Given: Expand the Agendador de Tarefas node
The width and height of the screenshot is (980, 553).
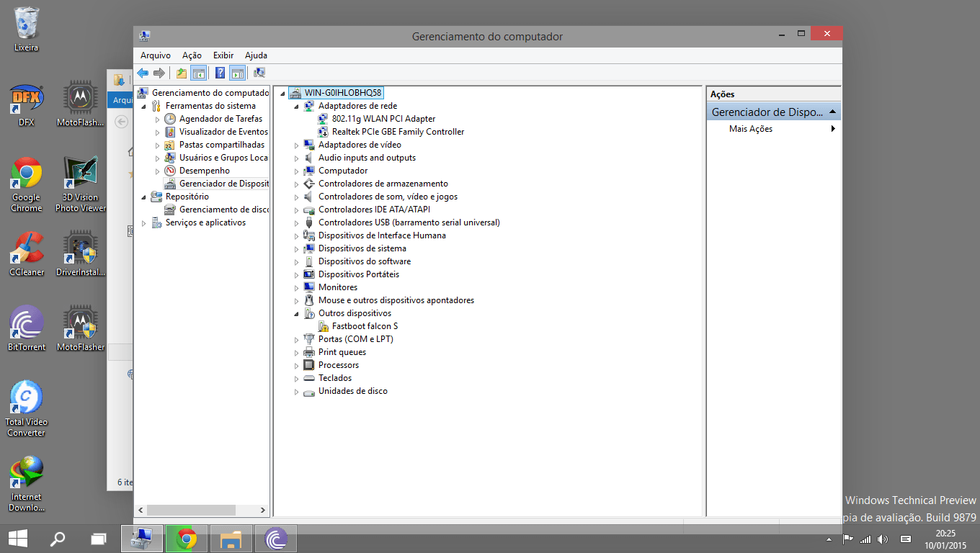Looking at the screenshot, I should point(158,119).
